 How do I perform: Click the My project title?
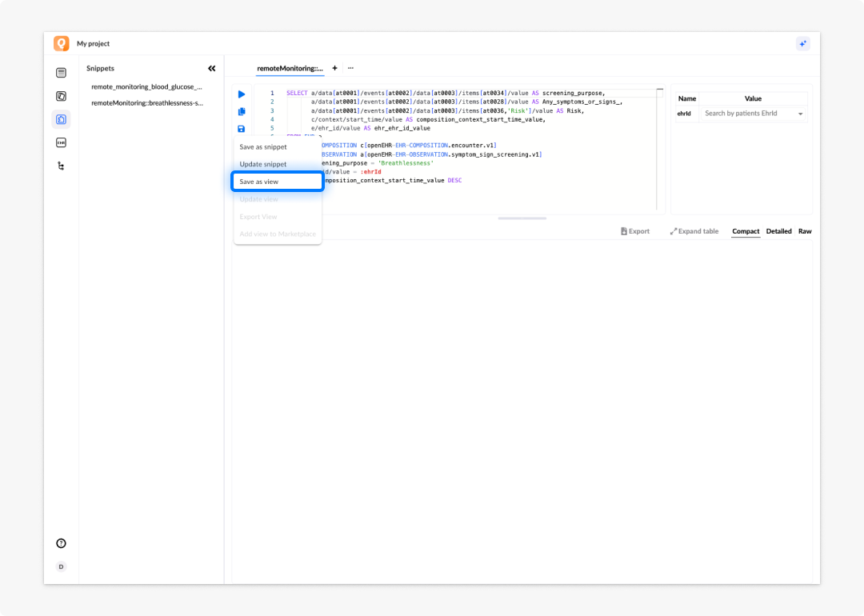pyautogui.click(x=93, y=43)
